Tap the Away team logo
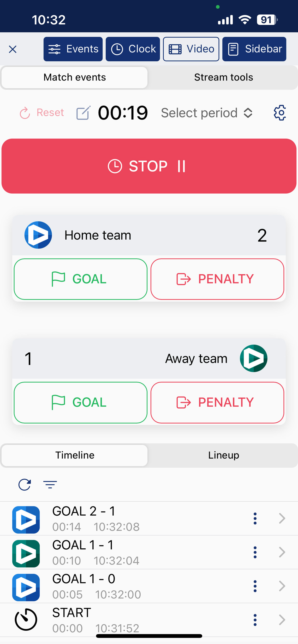 coord(253,358)
